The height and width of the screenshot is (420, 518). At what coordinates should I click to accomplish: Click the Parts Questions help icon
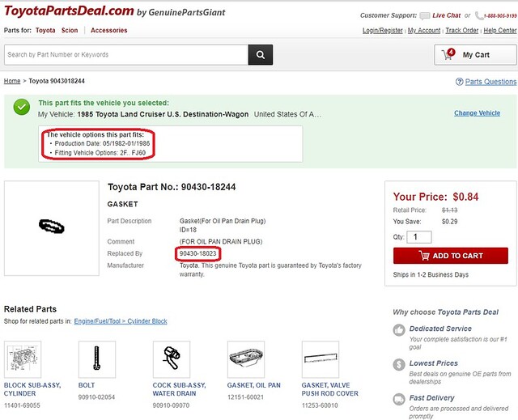pyautogui.click(x=459, y=82)
